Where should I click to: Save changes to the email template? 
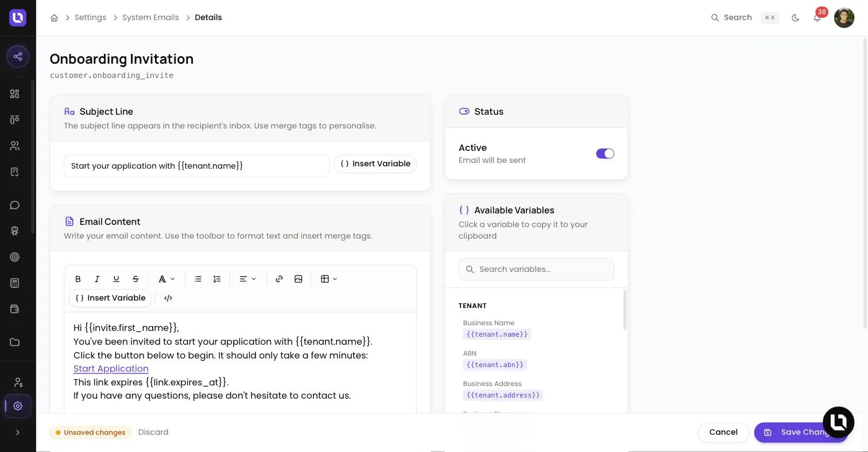[801, 432]
